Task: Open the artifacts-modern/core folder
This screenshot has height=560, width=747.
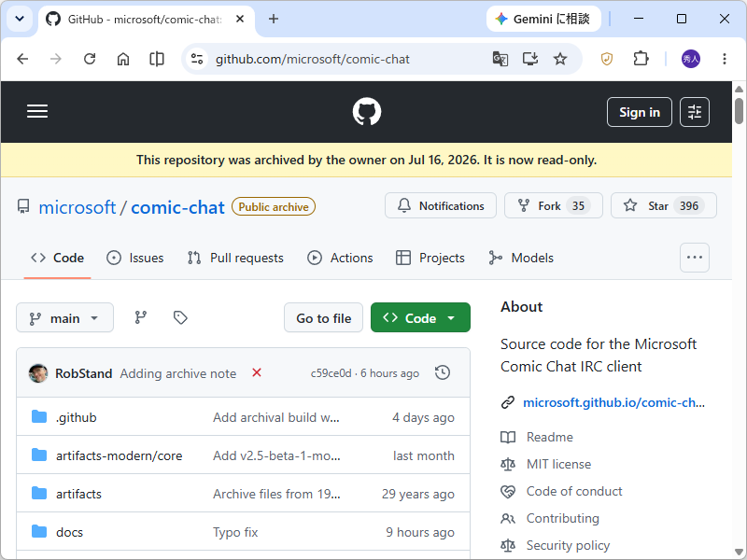Action: [x=120, y=455]
